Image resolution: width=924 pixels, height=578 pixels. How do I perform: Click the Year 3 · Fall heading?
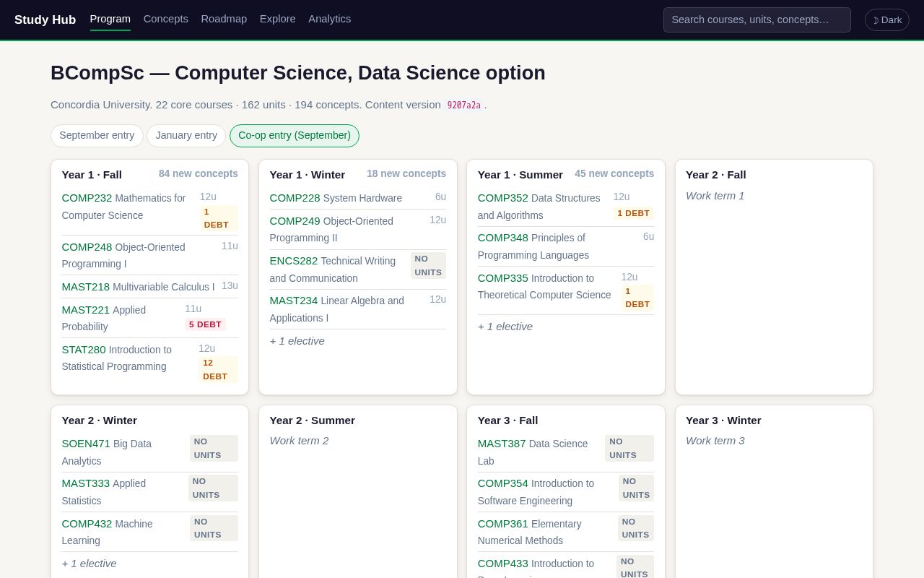(x=507, y=420)
